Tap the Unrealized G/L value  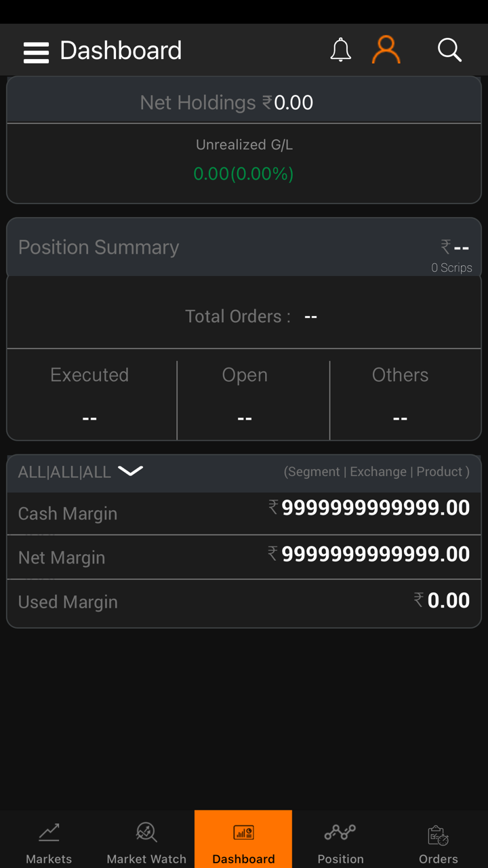[243, 174]
